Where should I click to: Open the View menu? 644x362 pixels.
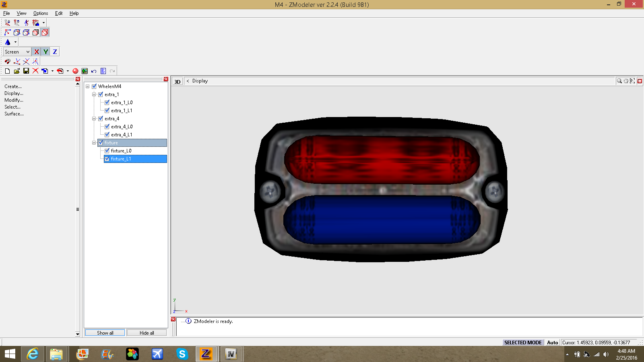(x=21, y=13)
